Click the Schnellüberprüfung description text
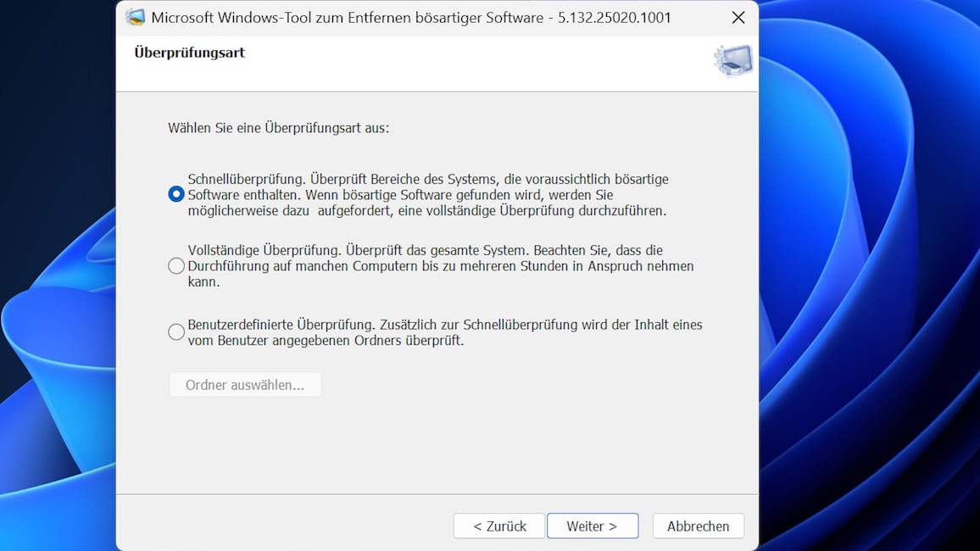Viewport: 980px width, 551px height. [x=428, y=195]
